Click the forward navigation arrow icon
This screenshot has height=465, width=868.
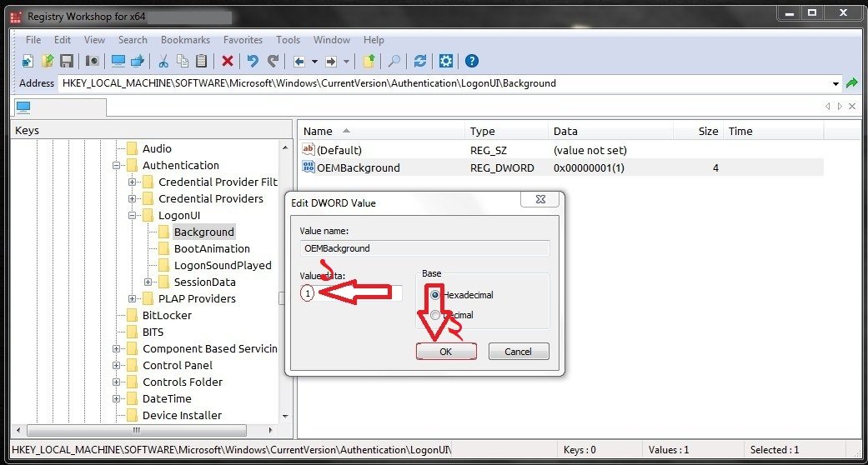coord(331,62)
